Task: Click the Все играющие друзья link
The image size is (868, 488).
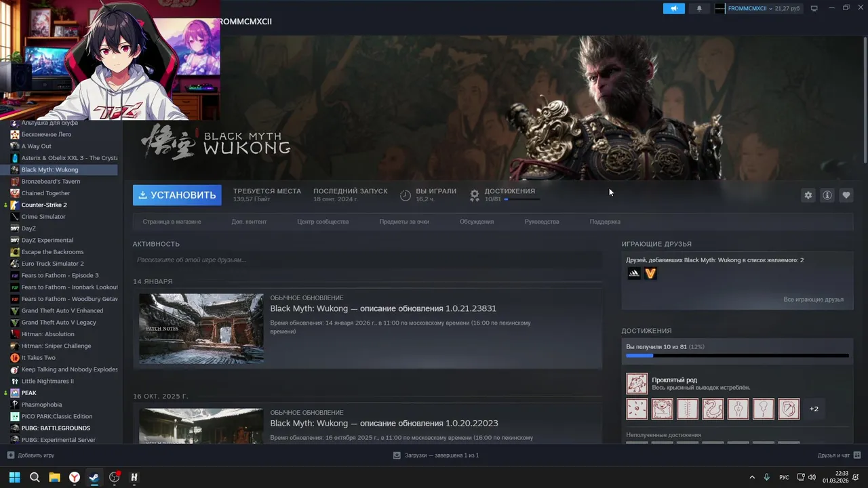Action: pos(813,299)
